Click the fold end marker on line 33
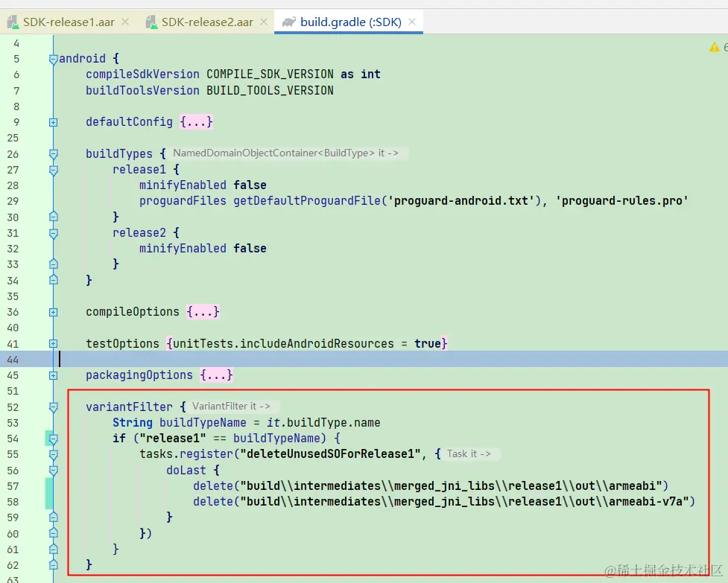This screenshot has width=728, height=583. (54, 264)
